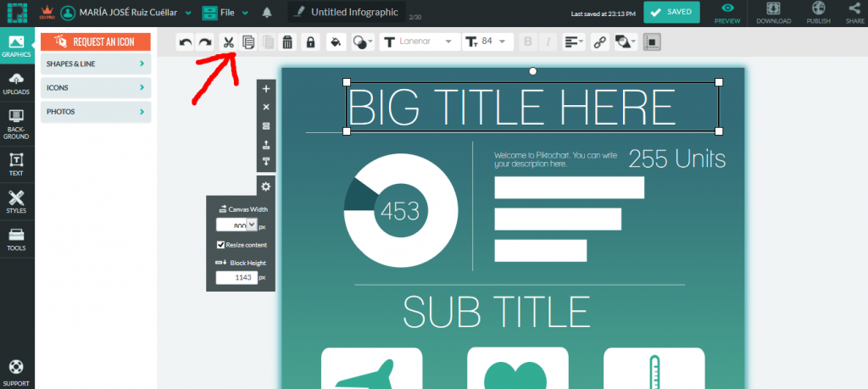Open the notifications bell icon
The image size is (868, 389).
point(267,12)
